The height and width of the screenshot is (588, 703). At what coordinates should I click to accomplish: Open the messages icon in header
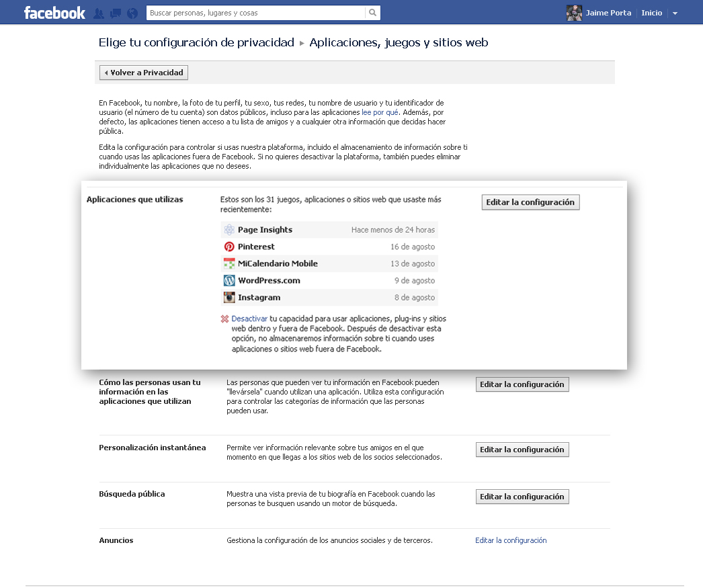[x=116, y=13]
